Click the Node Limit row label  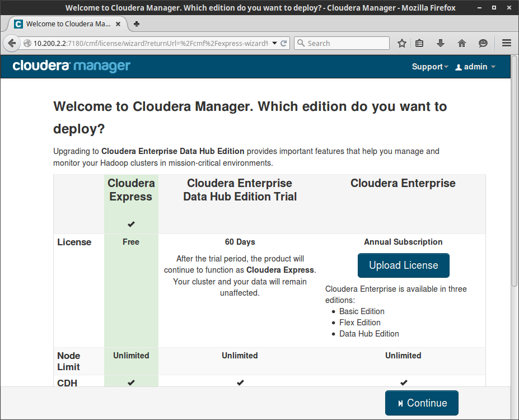[69, 361]
